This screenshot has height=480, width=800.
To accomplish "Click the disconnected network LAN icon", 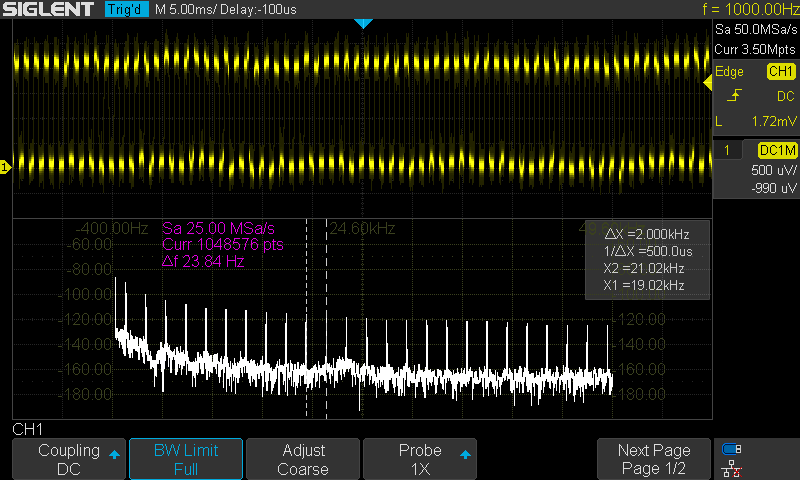I will coord(732,467).
